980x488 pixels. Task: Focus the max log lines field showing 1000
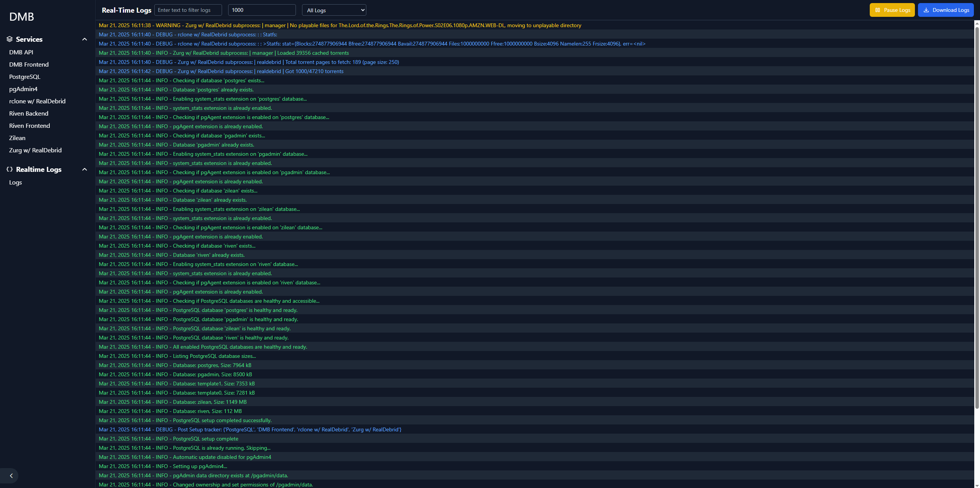point(262,10)
